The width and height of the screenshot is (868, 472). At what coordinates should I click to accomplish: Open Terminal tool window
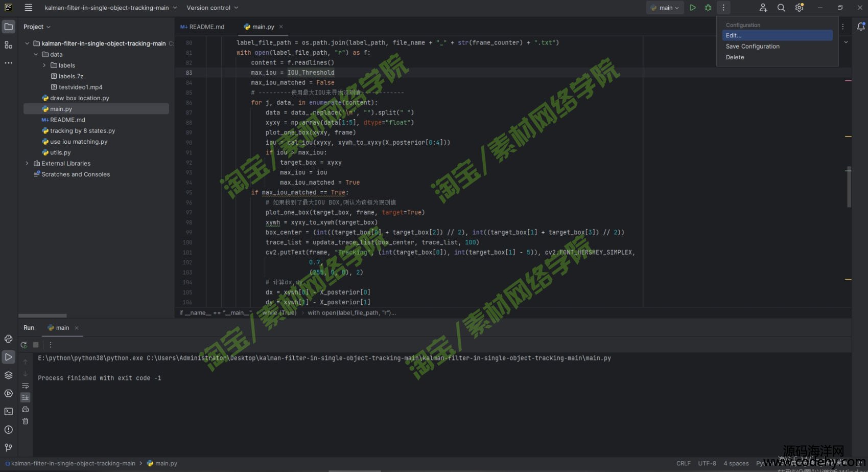point(9,411)
